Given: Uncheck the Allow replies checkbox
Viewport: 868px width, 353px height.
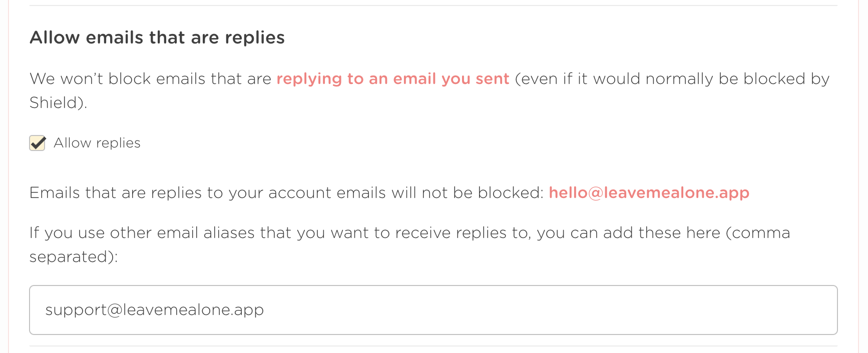Looking at the screenshot, I should click(x=38, y=143).
